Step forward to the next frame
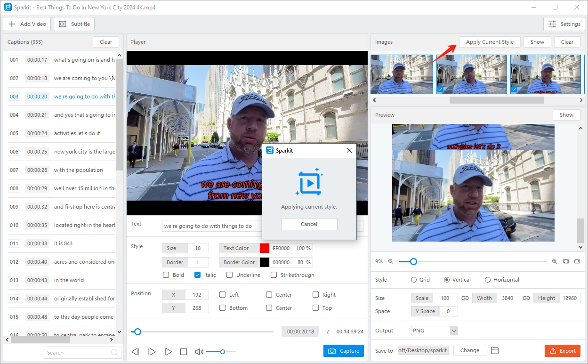 pyautogui.click(x=152, y=352)
